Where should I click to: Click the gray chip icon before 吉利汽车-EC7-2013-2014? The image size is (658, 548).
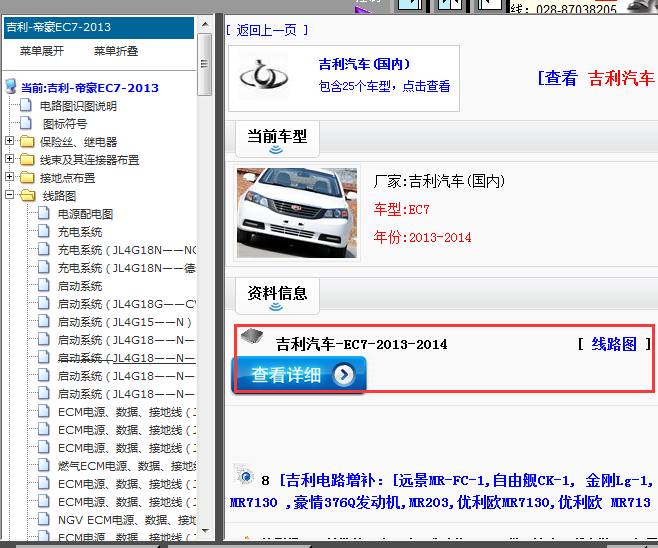pyautogui.click(x=252, y=336)
